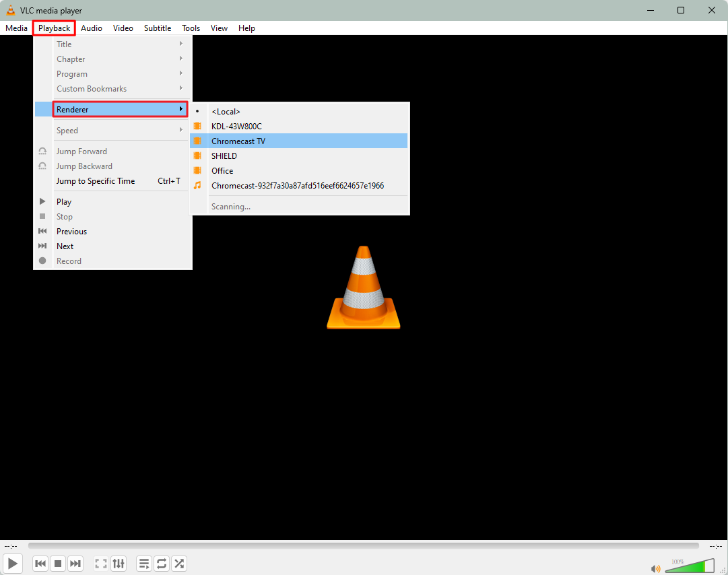Toggle the playlist view

tap(144, 564)
